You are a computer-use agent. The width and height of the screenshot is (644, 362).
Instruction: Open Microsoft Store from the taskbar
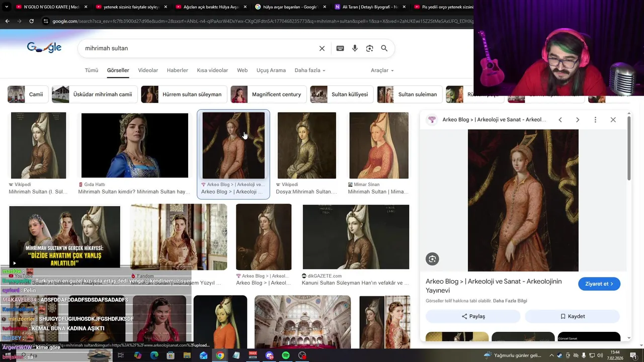click(x=171, y=355)
